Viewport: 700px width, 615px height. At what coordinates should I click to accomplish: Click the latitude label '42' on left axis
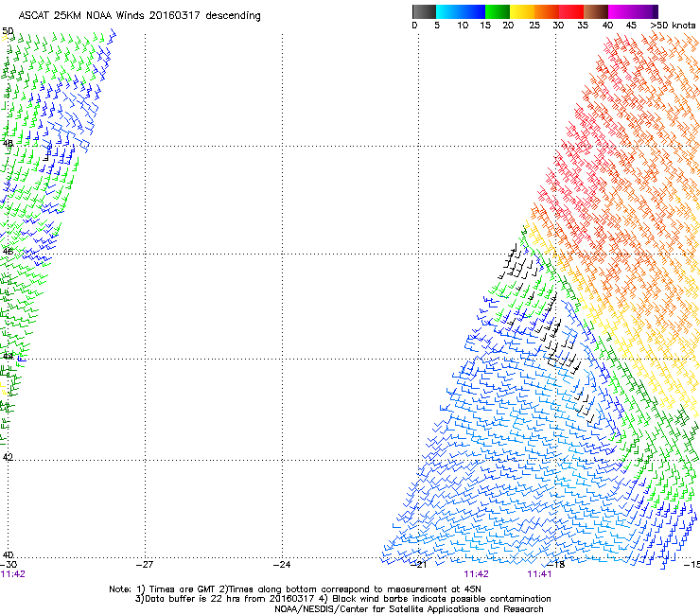point(8,457)
